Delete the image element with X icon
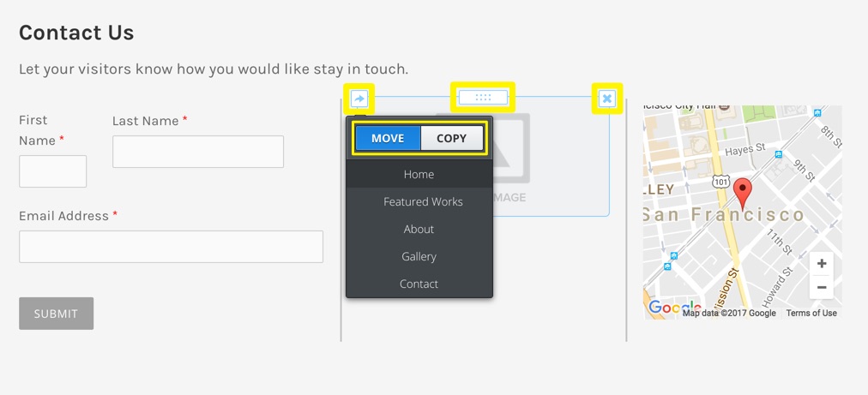Screen dimensions: 868x395 click(607, 99)
